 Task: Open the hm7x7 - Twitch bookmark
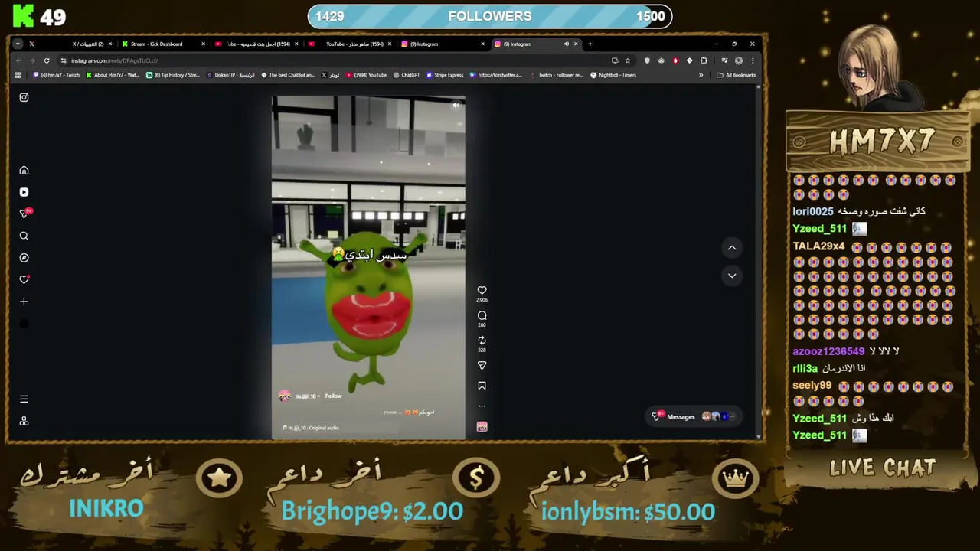57,75
